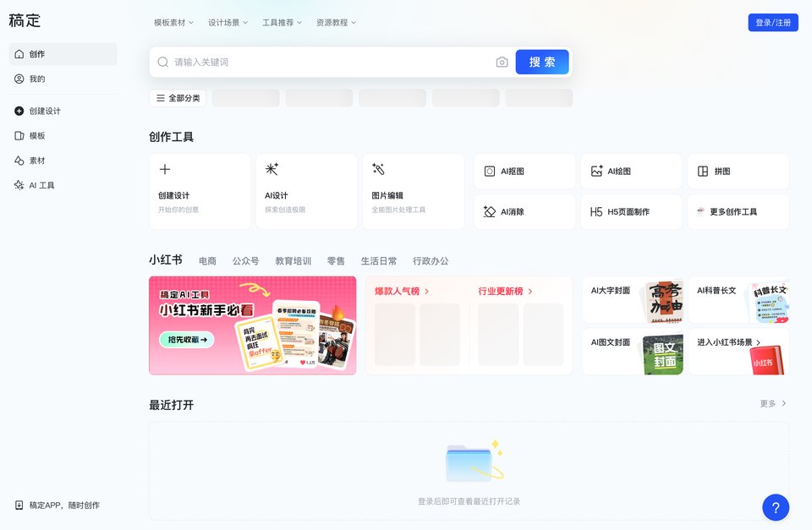Open 更多 recently opened items
812x530 pixels.
click(x=773, y=404)
